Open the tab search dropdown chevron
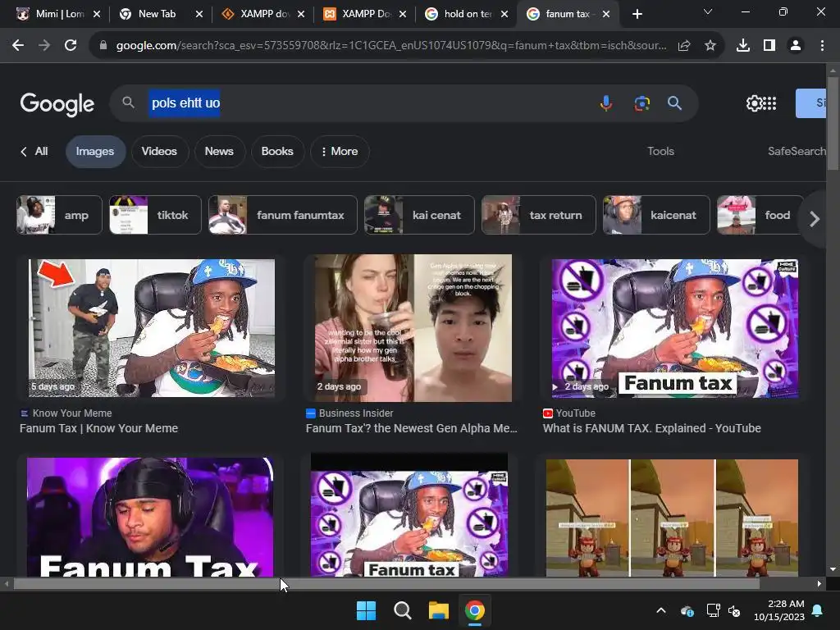 tap(708, 11)
